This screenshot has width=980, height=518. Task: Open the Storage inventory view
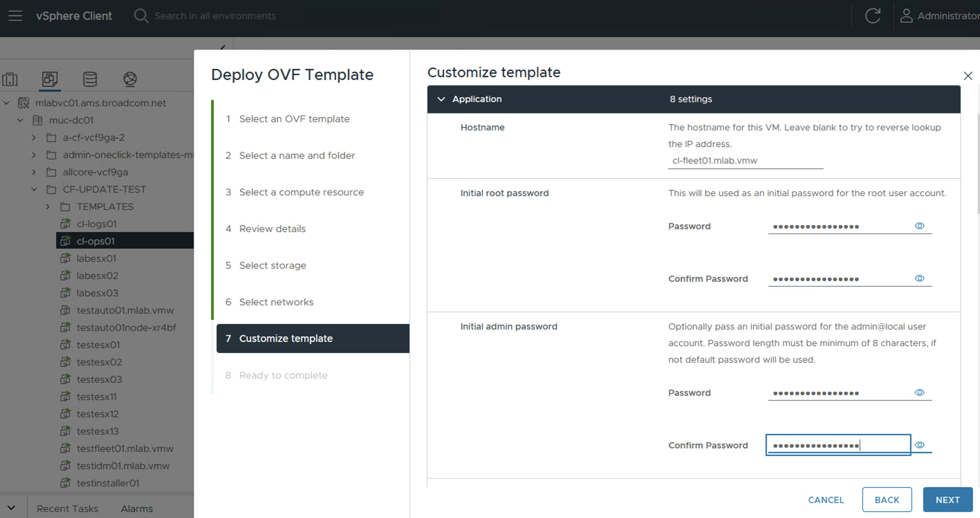click(x=90, y=79)
